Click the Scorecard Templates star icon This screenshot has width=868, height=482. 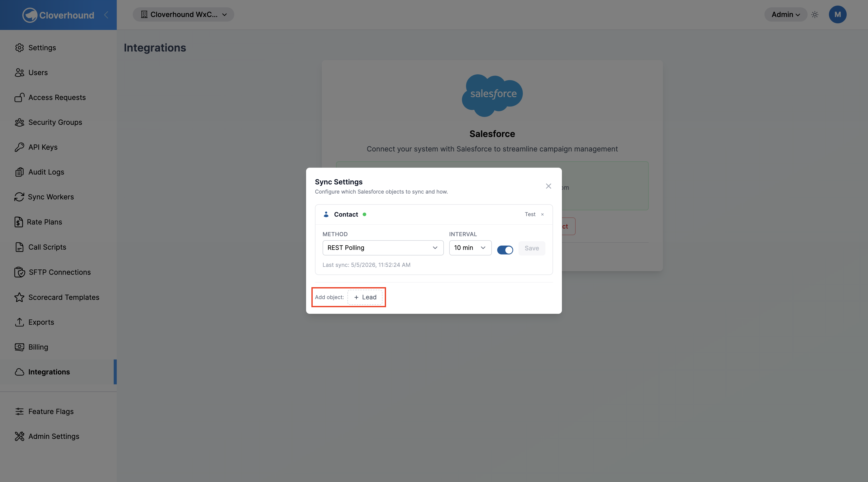[20, 297]
